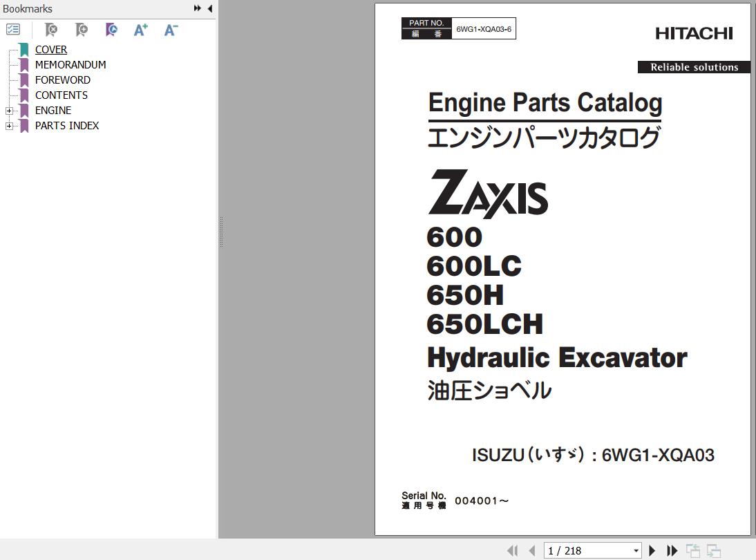Open the MEMORANDUM bookmark

click(70, 64)
